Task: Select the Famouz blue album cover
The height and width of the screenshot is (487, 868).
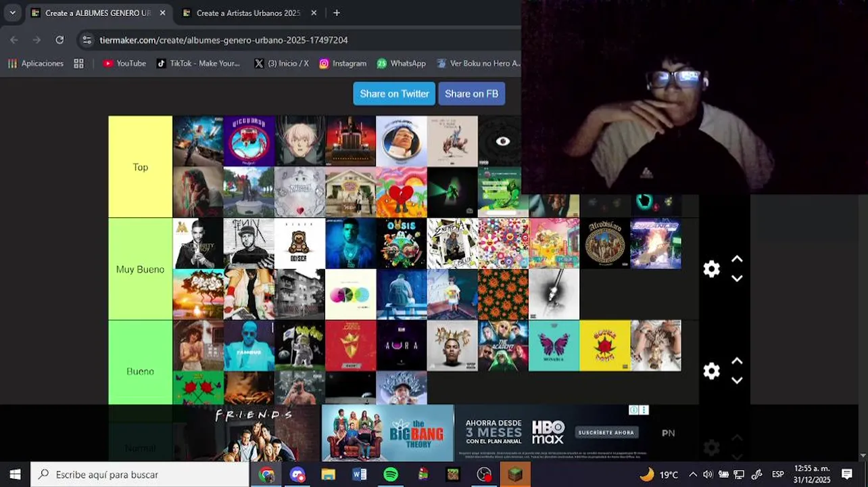Action: (249, 346)
